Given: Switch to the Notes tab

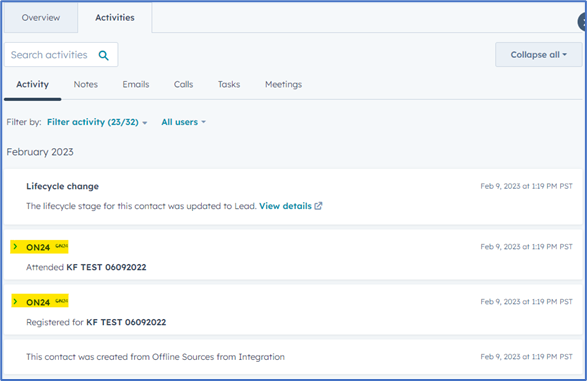Looking at the screenshot, I should 86,85.
